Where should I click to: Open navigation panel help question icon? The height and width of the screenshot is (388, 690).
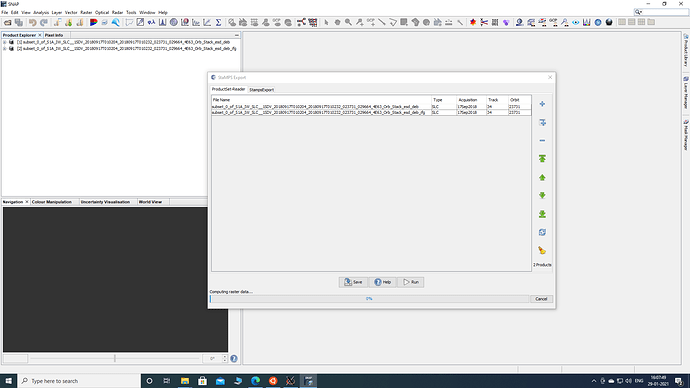[234, 359]
